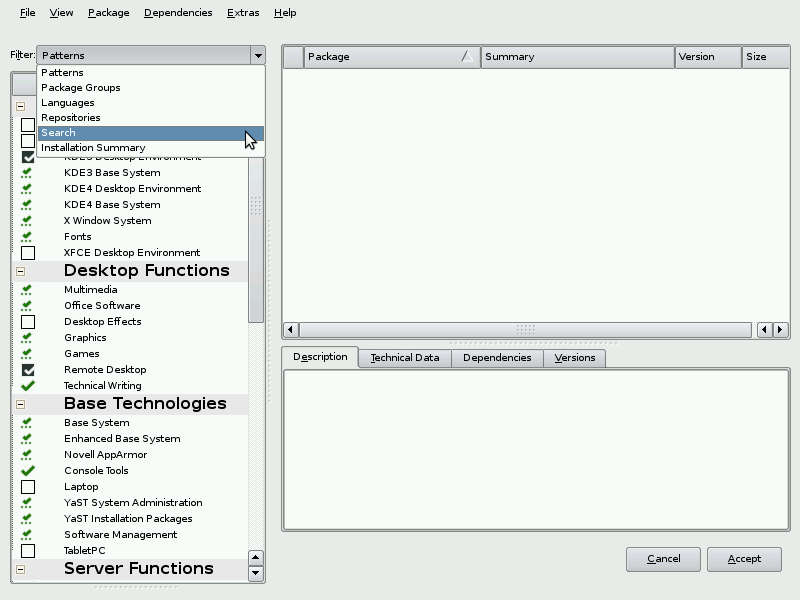Click status icon beside Office Software

pos(27,306)
